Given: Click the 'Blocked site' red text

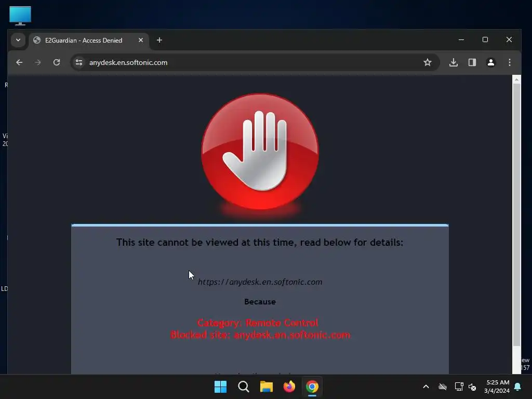Looking at the screenshot, I should point(260,335).
